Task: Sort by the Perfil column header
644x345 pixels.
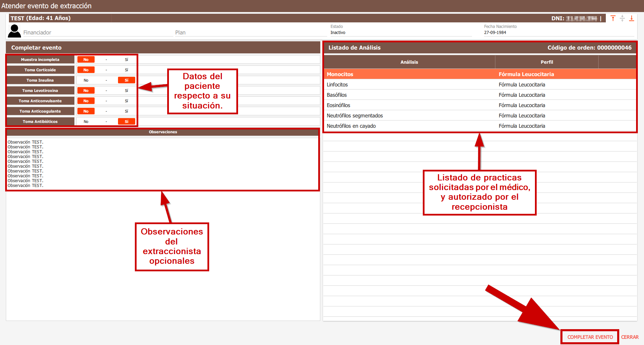Action: pyautogui.click(x=546, y=62)
